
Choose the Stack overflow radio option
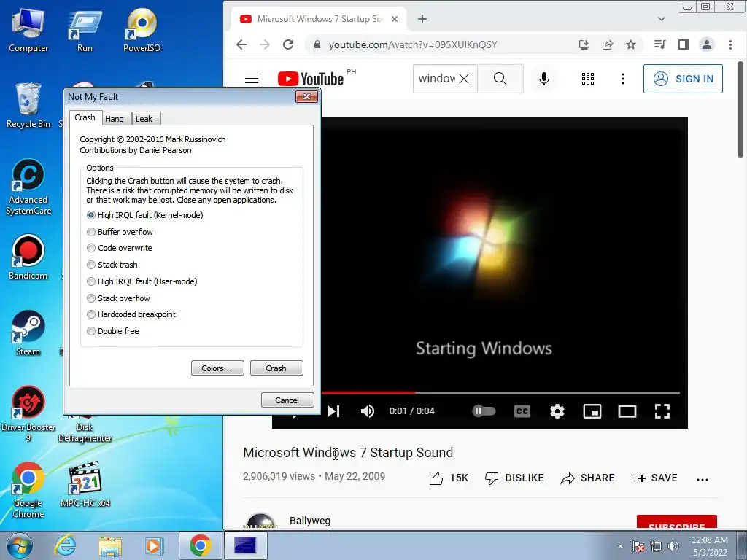point(91,298)
